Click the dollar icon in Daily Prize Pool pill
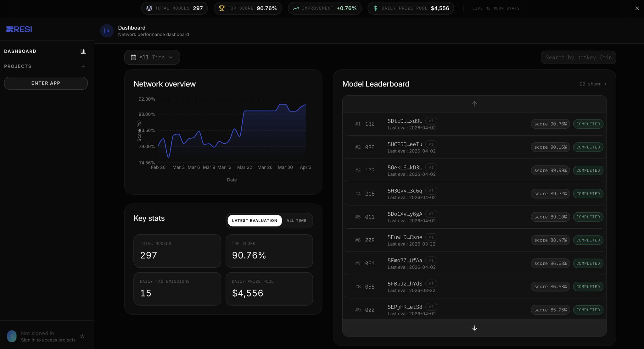Image resolution: width=644 pixels, height=349 pixels. click(x=375, y=8)
